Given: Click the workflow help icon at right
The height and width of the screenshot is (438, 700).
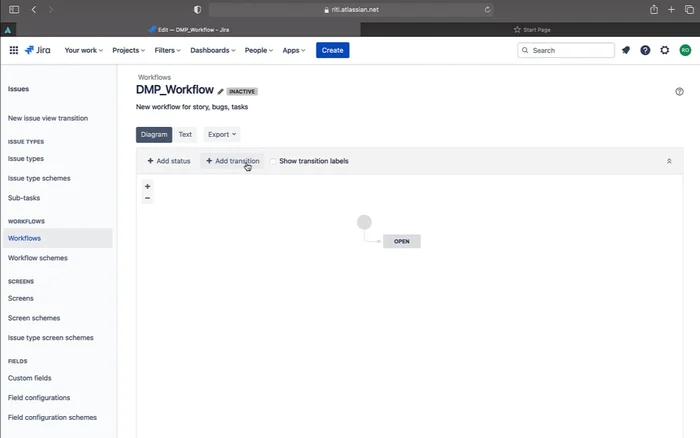Looking at the screenshot, I should [x=680, y=91].
